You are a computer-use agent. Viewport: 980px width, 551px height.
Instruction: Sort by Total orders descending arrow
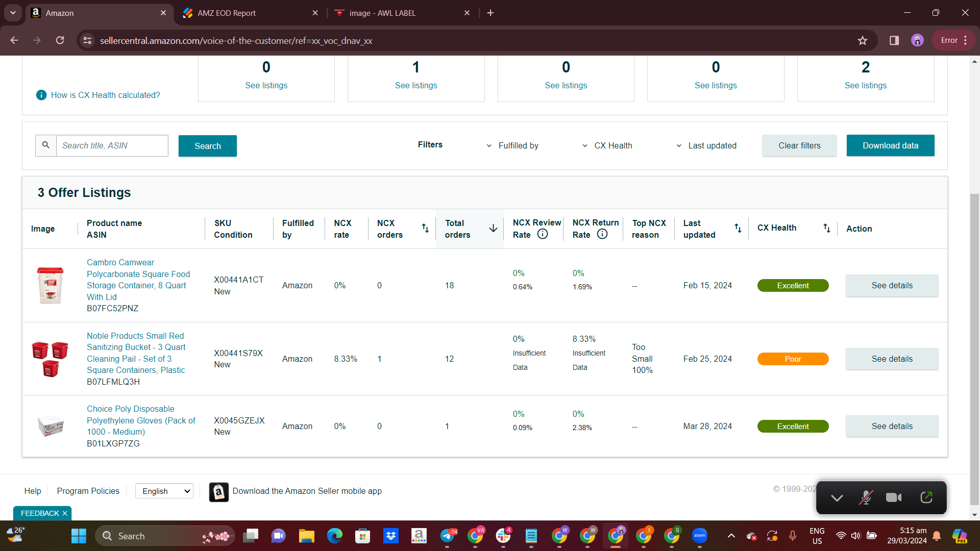pos(493,229)
